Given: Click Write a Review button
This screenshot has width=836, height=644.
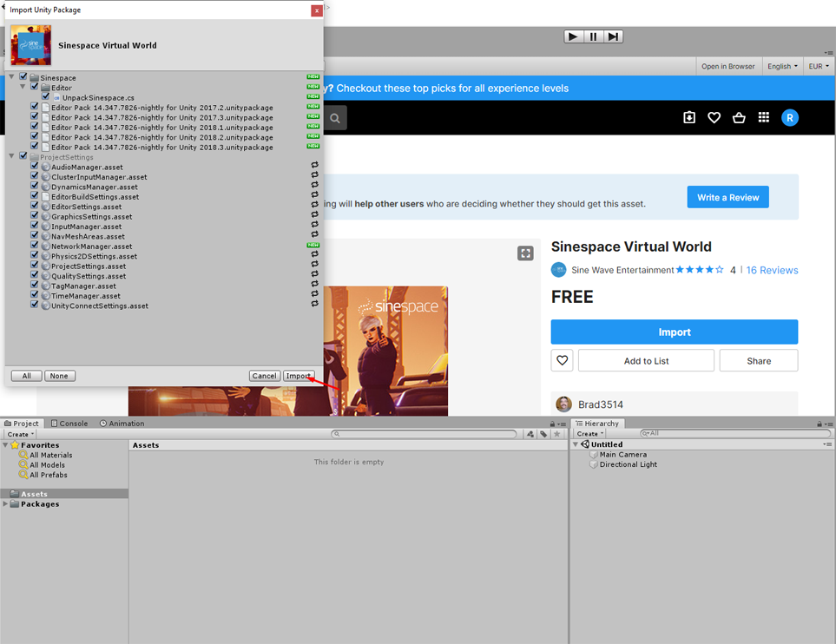Looking at the screenshot, I should coord(727,197).
